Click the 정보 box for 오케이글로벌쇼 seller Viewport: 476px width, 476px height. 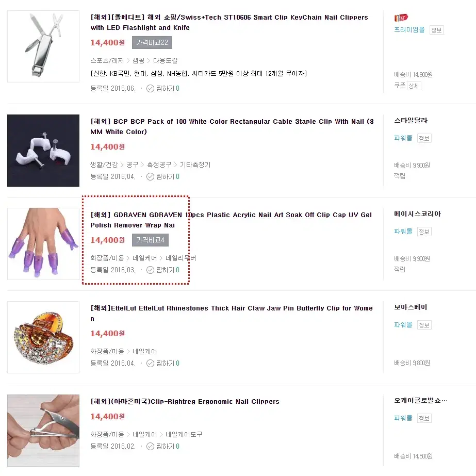pos(424,418)
